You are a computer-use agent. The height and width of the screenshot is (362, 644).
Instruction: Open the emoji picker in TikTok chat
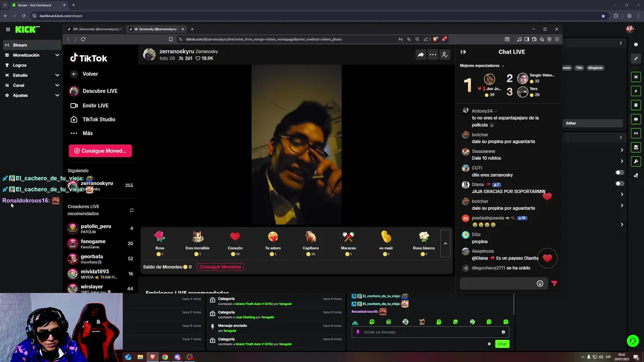(540, 284)
